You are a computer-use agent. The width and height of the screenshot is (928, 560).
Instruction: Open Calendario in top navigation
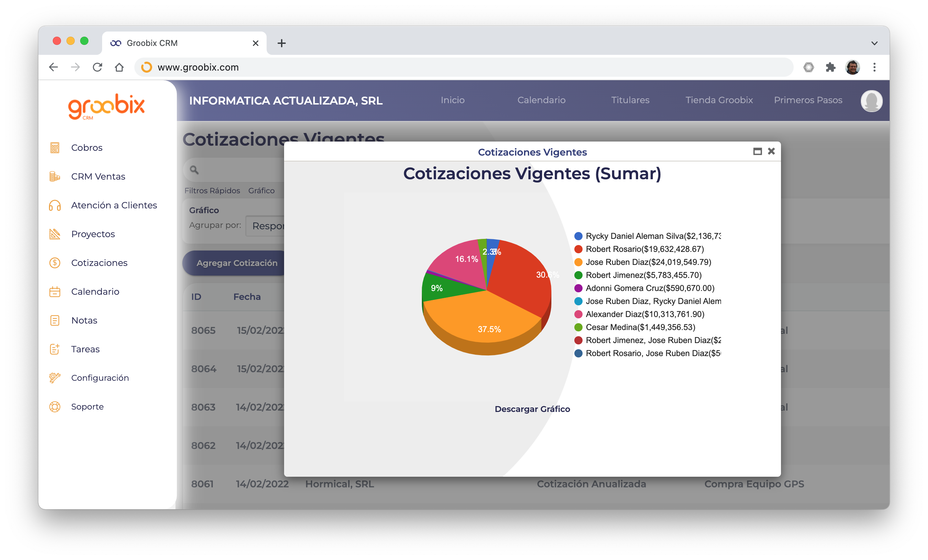(541, 100)
